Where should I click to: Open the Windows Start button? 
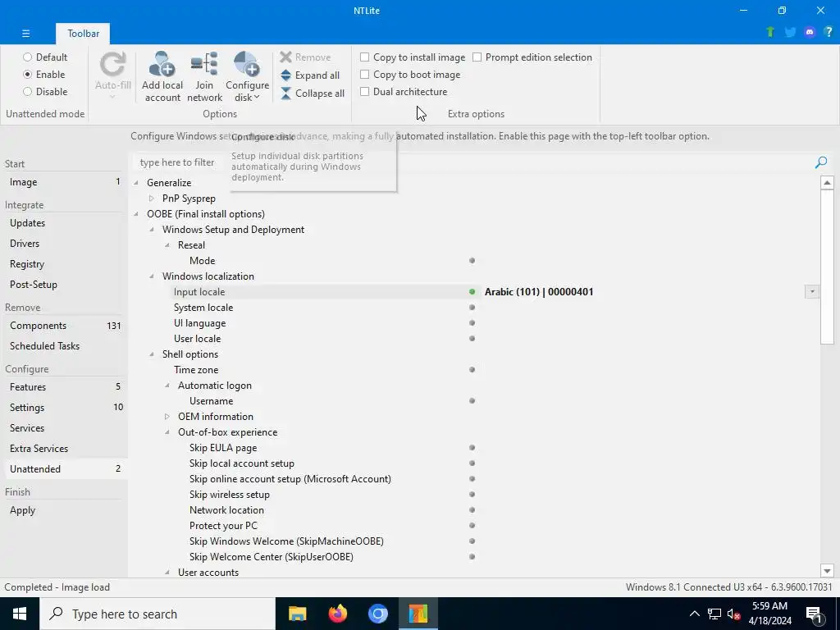(x=20, y=614)
